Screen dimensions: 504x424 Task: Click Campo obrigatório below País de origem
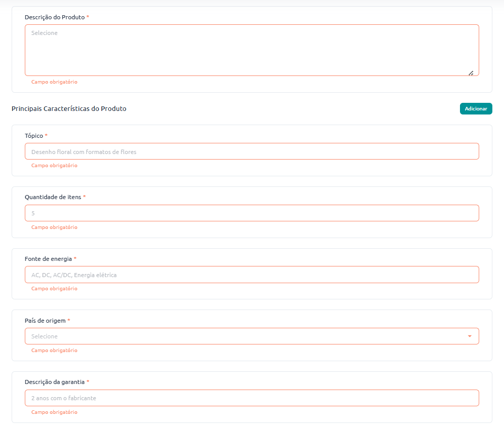[54, 351]
